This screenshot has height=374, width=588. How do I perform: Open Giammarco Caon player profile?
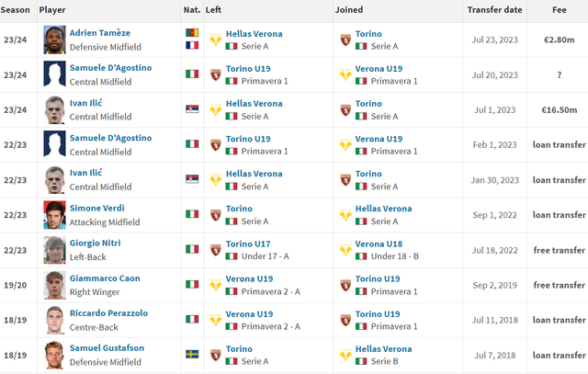[107, 278]
